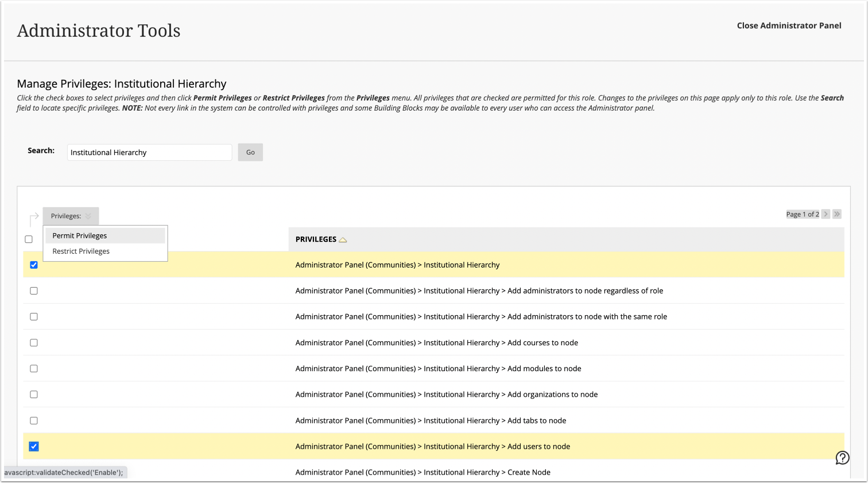
Task: Jump to last page double arrow
Action: point(837,214)
